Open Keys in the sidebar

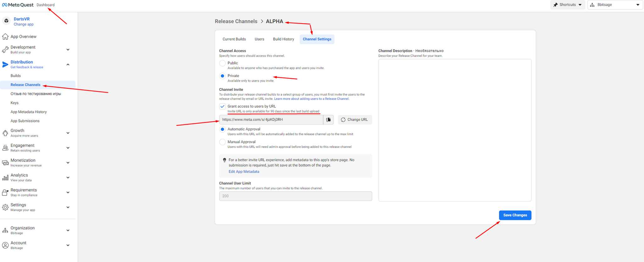coord(14,103)
